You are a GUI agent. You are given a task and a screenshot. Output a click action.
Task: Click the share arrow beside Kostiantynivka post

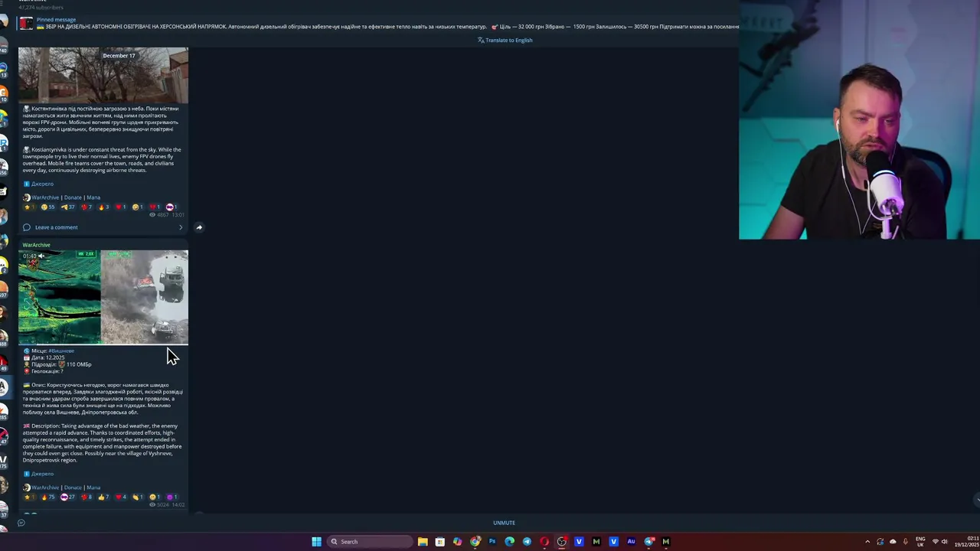coord(199,227)
